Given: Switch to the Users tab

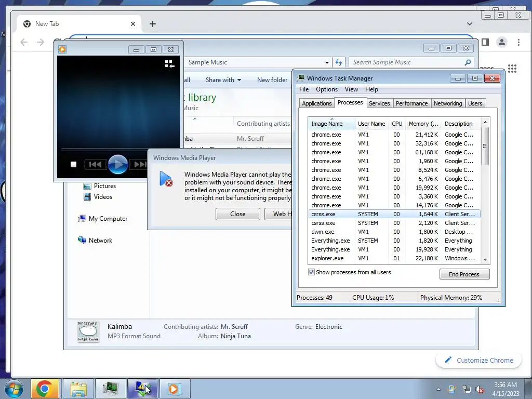Looking at the screenshot, I should (x=475, y=103).
